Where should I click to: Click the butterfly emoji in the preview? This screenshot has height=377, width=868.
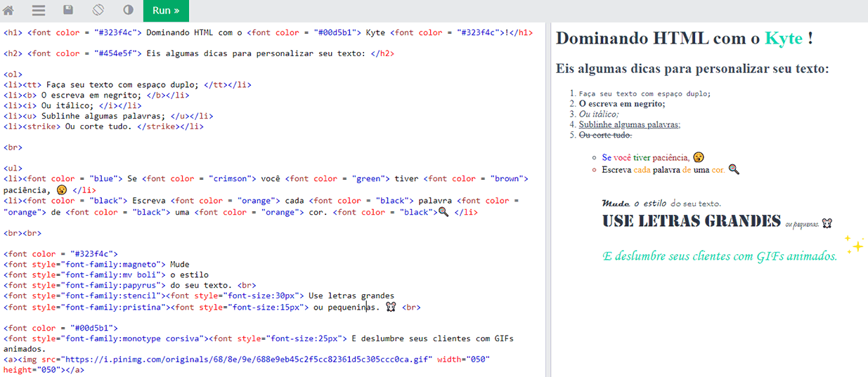[827, 223]
